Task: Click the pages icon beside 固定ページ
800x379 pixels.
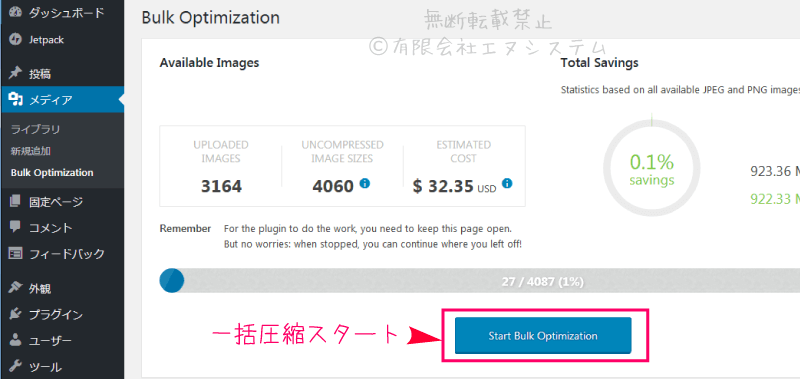Action: click(16, 202)
